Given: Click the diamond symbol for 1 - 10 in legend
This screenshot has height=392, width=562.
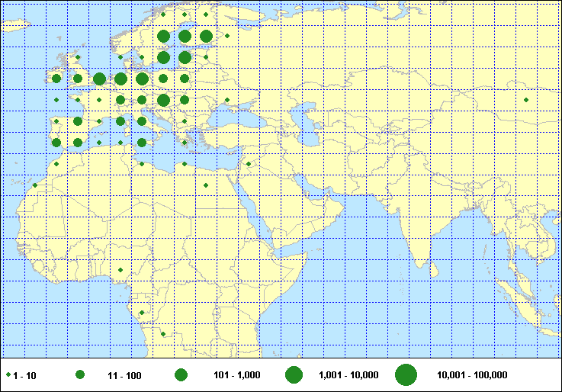Looking at the screenshot, I should (x=8, y=375).
